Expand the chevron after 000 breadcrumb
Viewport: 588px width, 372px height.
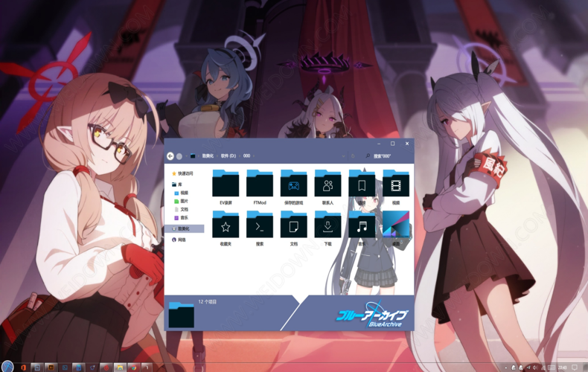click(254, 156)
